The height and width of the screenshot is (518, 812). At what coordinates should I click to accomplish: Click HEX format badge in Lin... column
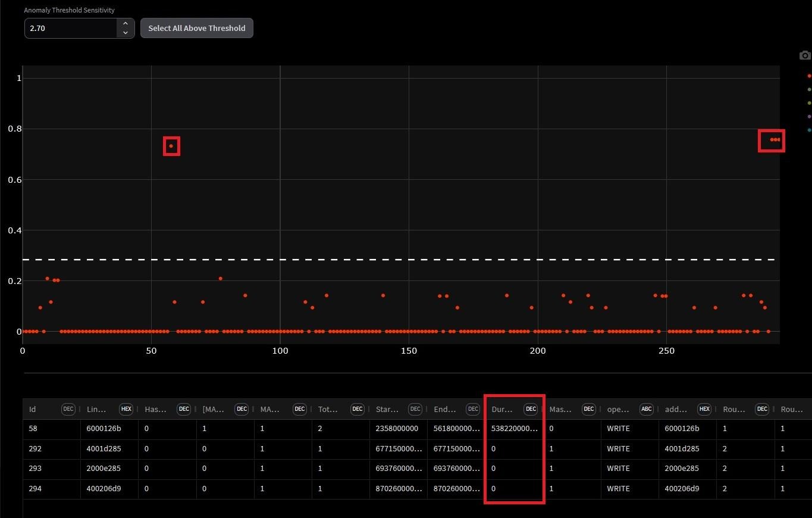click(126, 409)
